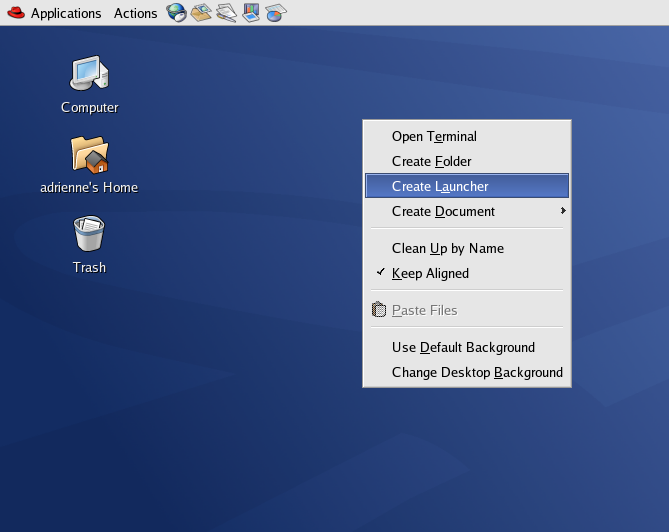Launch the spreadsheet pie-chart panel icon
The height and width of the screenshot is (532, 669).
[275, 13]
